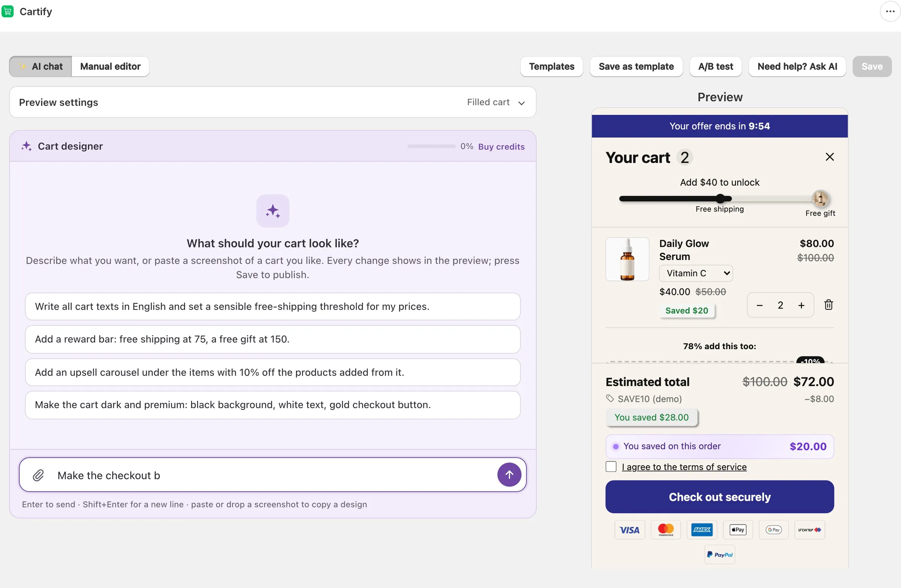Click the paperclip attach icon

point(38,475)
